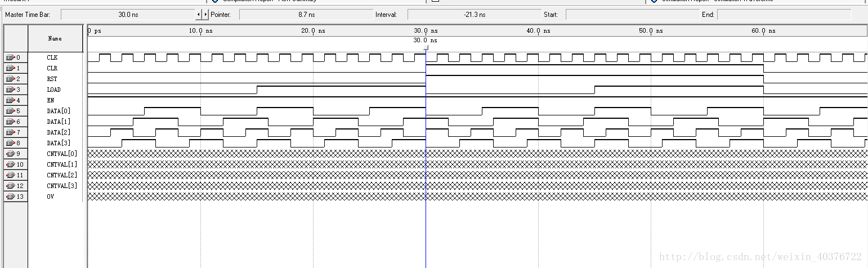This screenshot has height=268, width=868.
Task: Click the Name column header
Action: 55,39
